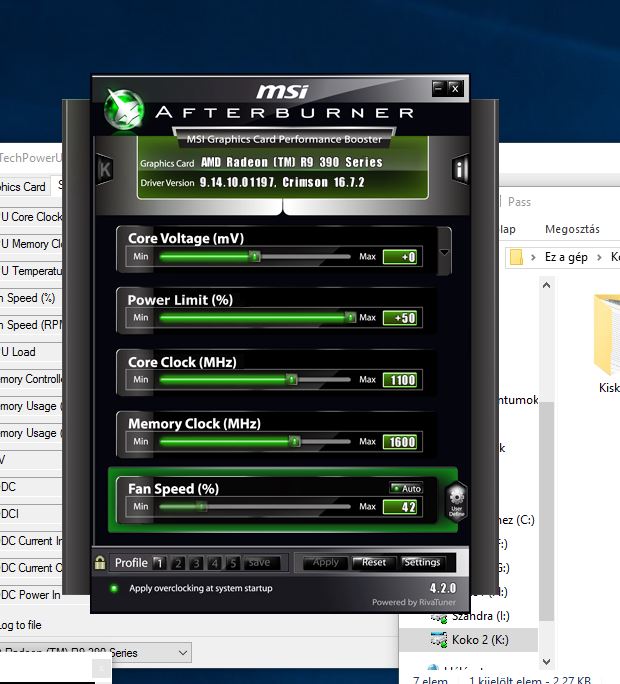620x684 pixels.
Task: Open the GPU-Z graphics card selector dropdown
Action: 183,653
